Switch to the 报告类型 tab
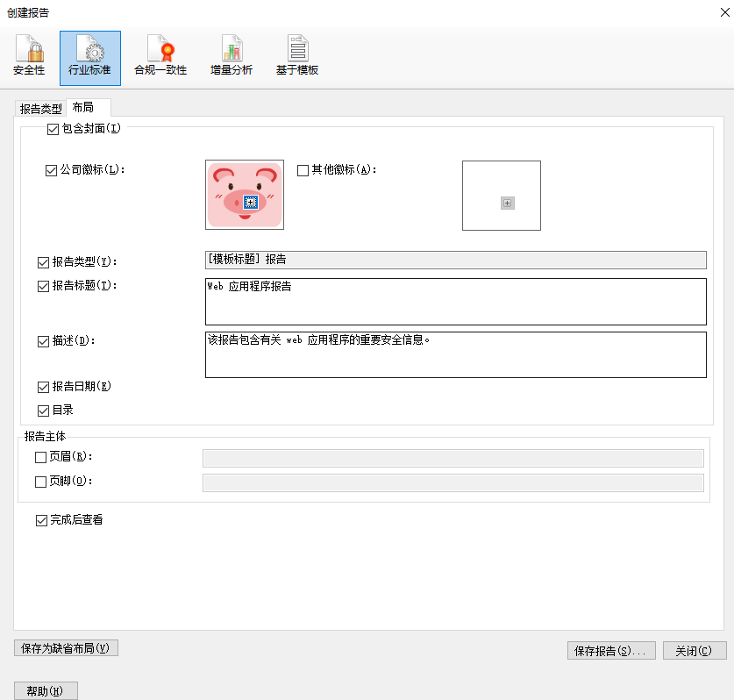Screen dimensions: 734x700 click(x=40, y=109)
